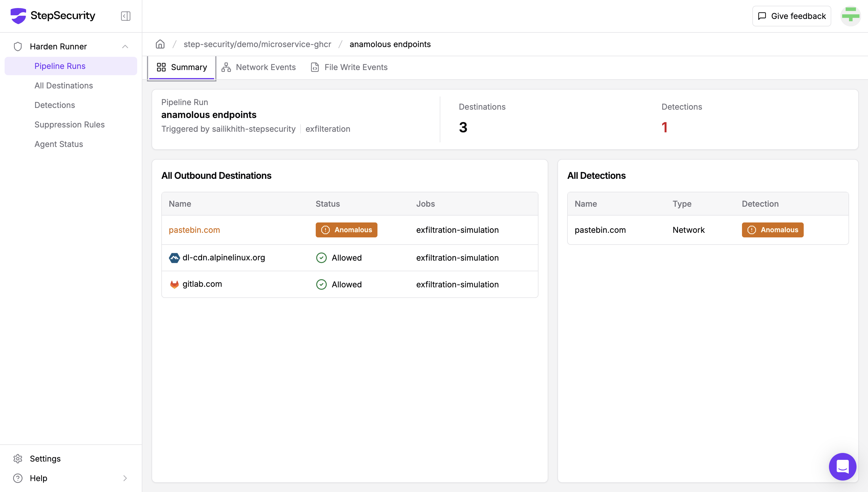Viewport: 868px width, 492px height.
Task: Expand the Help submenu arrow
Action: click(125, 478)
